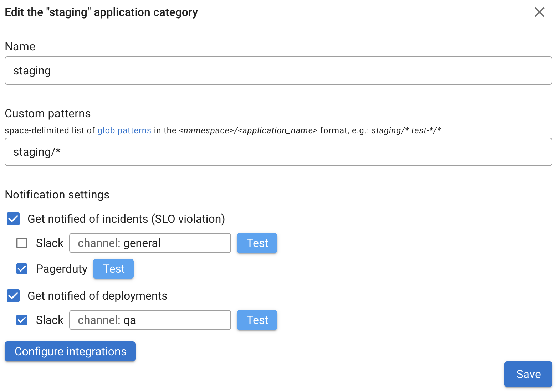Viewport: 557px width, 392px height.
Task: Select the staging text in Name field
Action: click(32, 71)
